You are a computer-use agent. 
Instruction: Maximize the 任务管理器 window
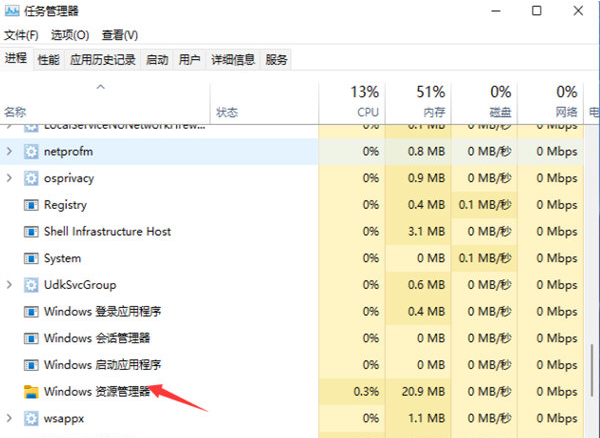coord(537,11)
